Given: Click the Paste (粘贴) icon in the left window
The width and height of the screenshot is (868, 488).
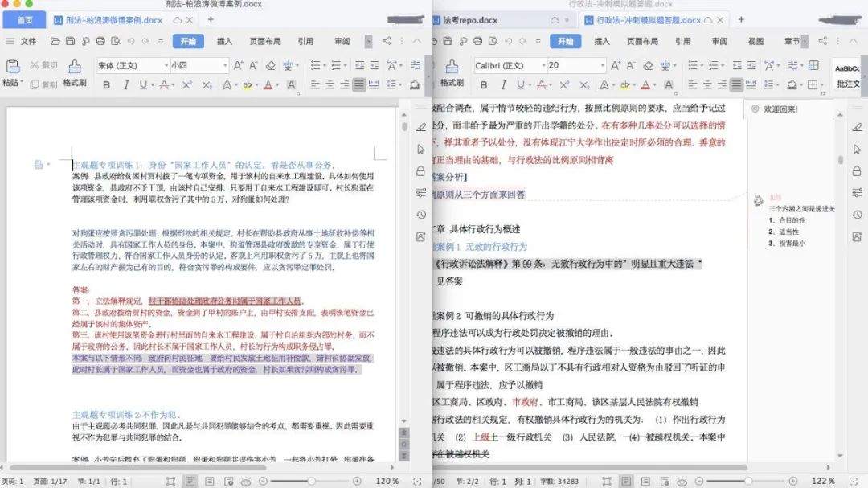Looking at the screenshot, I should 13,67.
